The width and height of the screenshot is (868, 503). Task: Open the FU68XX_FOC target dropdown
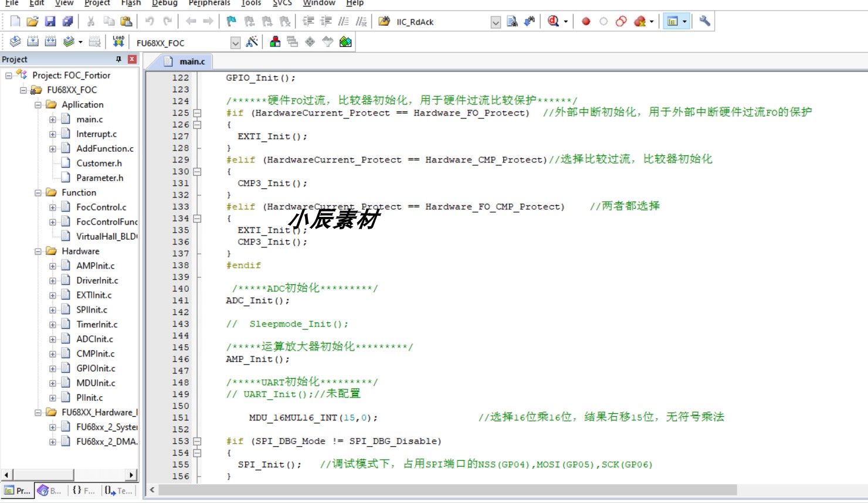235,42
